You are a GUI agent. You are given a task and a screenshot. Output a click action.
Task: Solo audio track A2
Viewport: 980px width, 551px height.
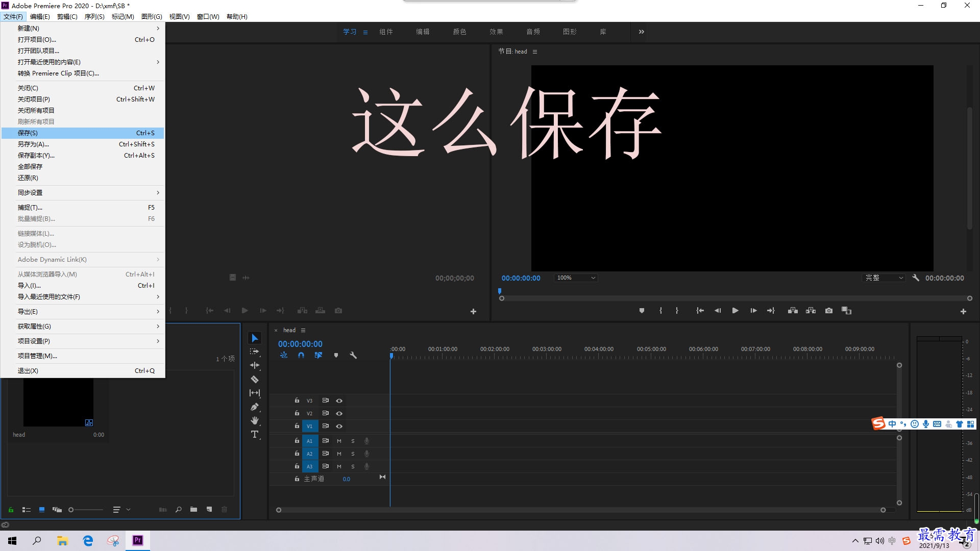(353, 454)
